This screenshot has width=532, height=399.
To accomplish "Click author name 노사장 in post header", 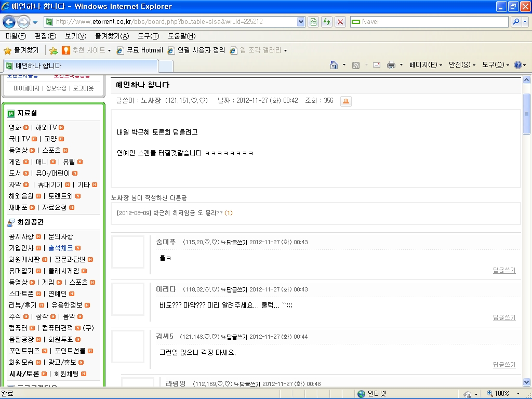I will point(151,101).
